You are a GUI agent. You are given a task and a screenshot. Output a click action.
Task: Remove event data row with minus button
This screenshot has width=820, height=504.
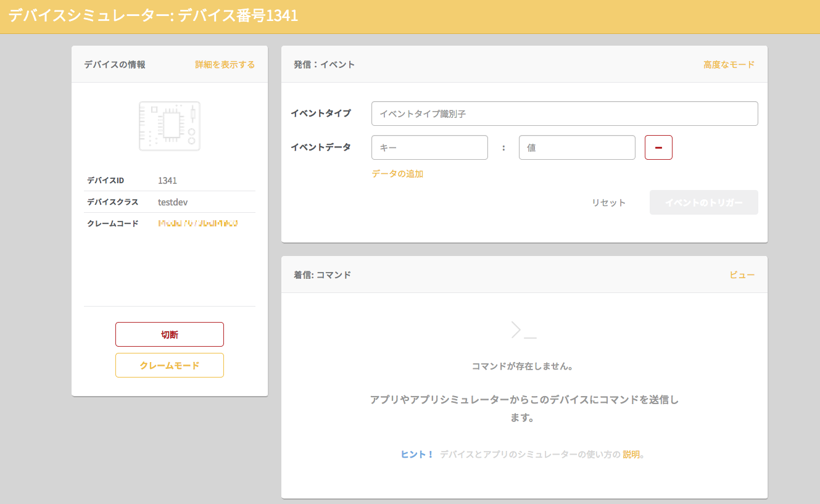(x=658, y=147)
